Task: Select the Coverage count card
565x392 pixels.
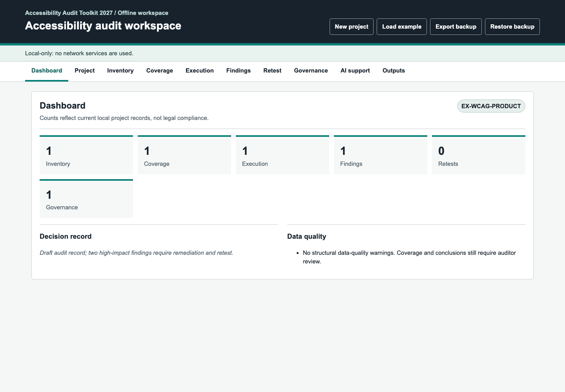Action: tap(184, 155)
